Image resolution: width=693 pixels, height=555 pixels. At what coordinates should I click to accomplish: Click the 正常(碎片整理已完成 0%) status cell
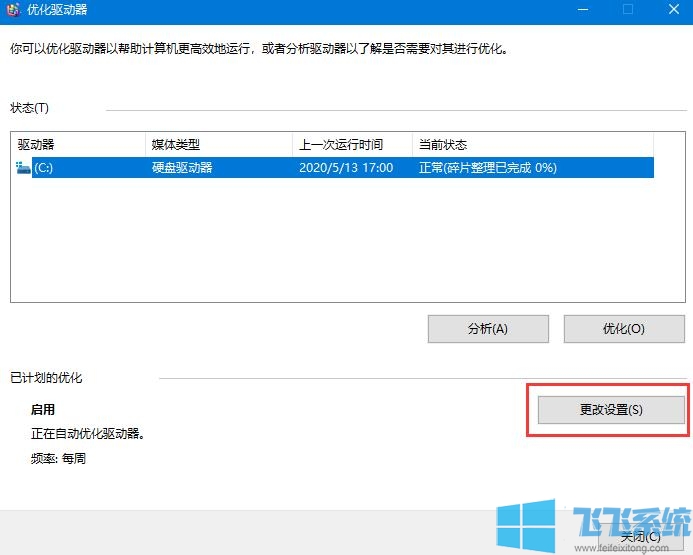(x=487, y=168)
